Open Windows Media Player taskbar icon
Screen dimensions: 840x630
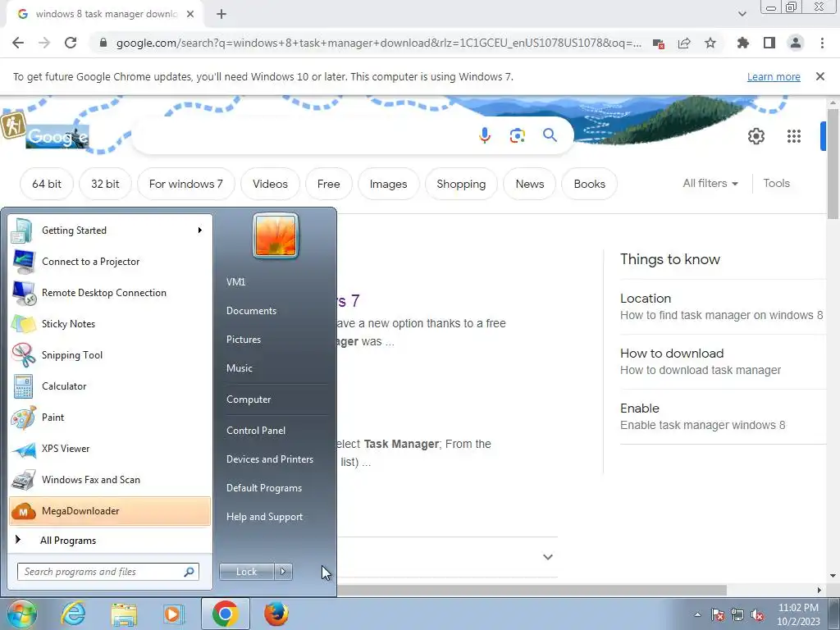point(174,614)
